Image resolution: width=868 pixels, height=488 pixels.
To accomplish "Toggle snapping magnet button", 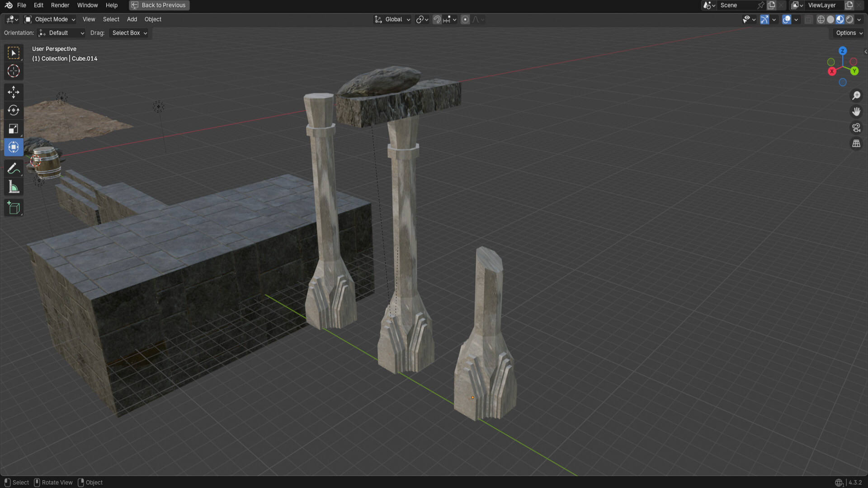I will point(437,19).
